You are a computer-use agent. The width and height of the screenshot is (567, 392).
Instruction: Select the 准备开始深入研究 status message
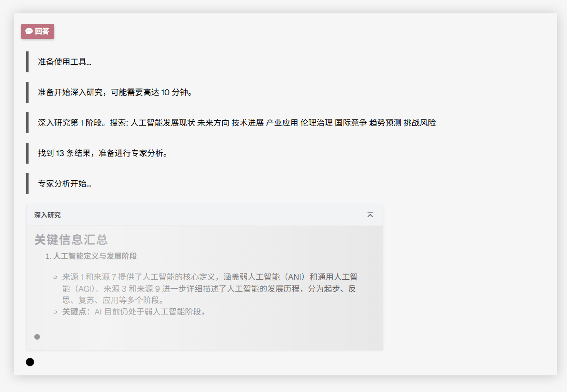click(x=115, y=92)
